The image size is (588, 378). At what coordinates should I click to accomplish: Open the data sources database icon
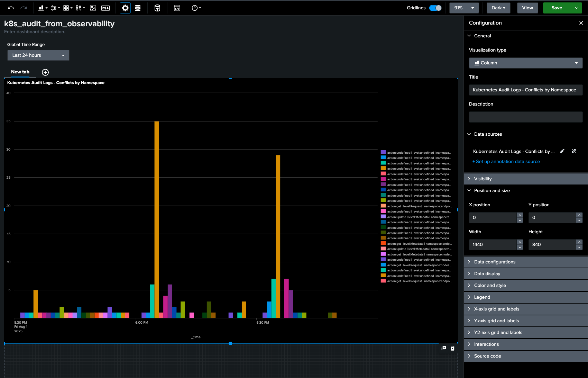[x=137, y=8]
